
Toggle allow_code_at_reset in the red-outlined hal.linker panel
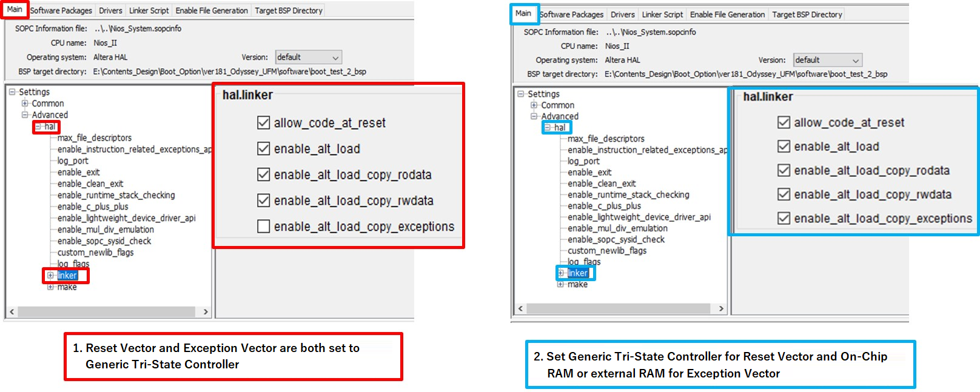point(263,123)
